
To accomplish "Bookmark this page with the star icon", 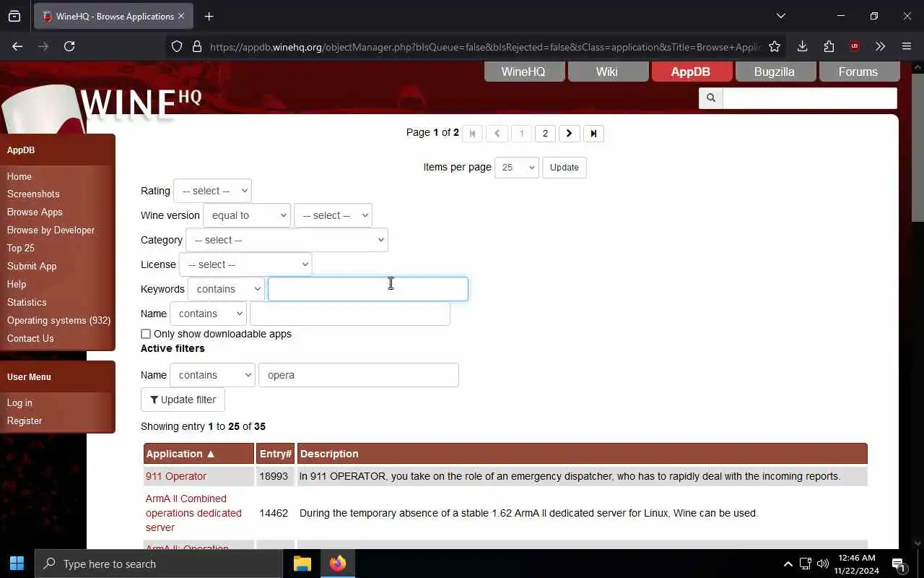I will pyautogui.click(x=775, y=46).
